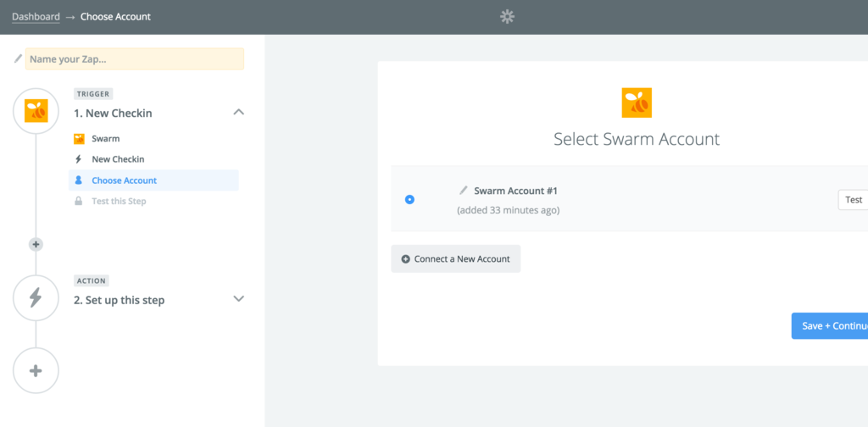Screen dimensions: 868x427
Task: Open the 2. Set up this step heading
Action: [119, 300]
